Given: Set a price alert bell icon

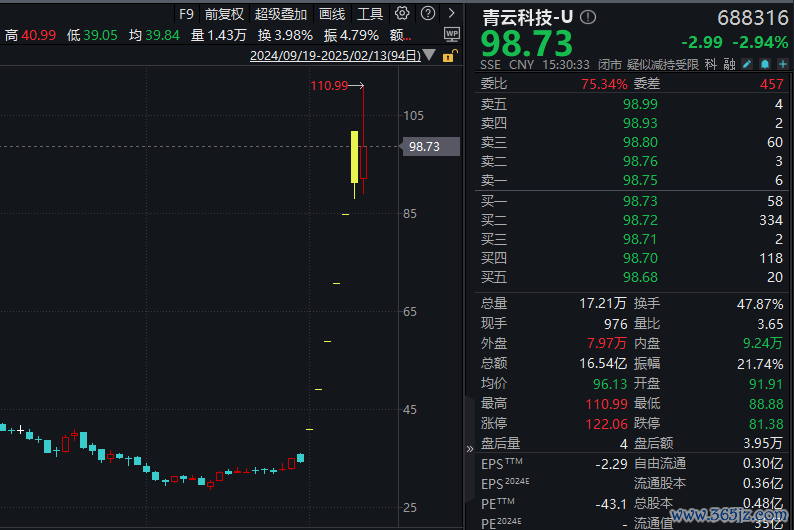Looking at the screenshot, I should click(x=765, y=64).
